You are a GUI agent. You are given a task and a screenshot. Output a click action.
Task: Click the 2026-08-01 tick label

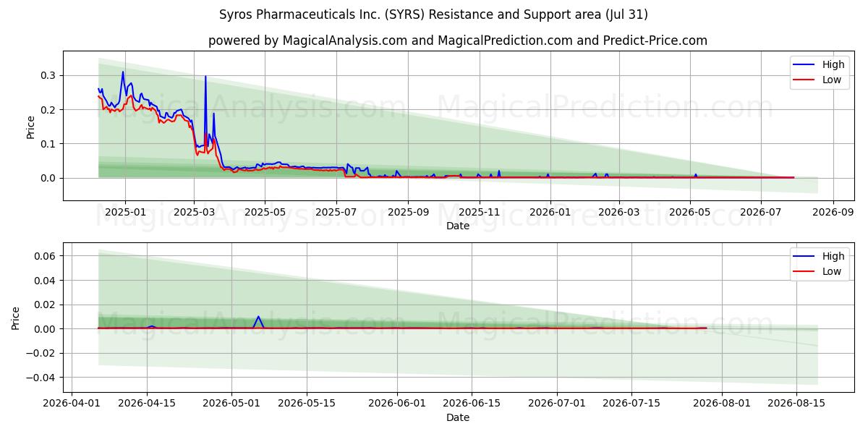tap(723, 404)
